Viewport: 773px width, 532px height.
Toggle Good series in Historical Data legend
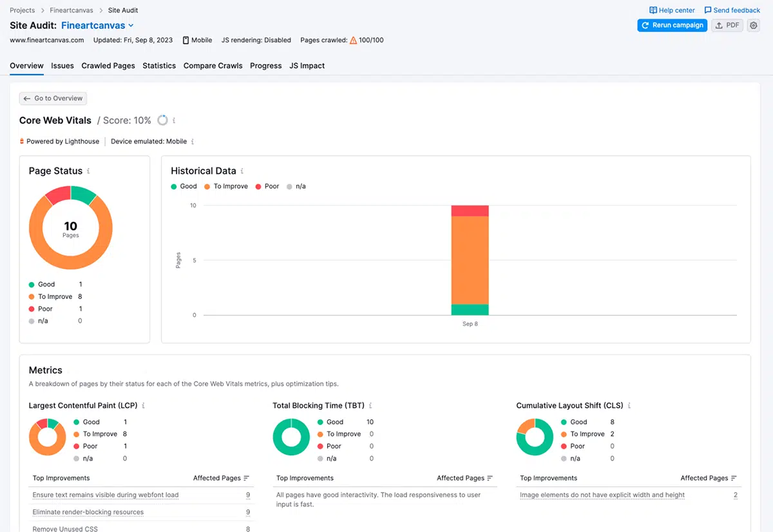(x=184, y=186)
